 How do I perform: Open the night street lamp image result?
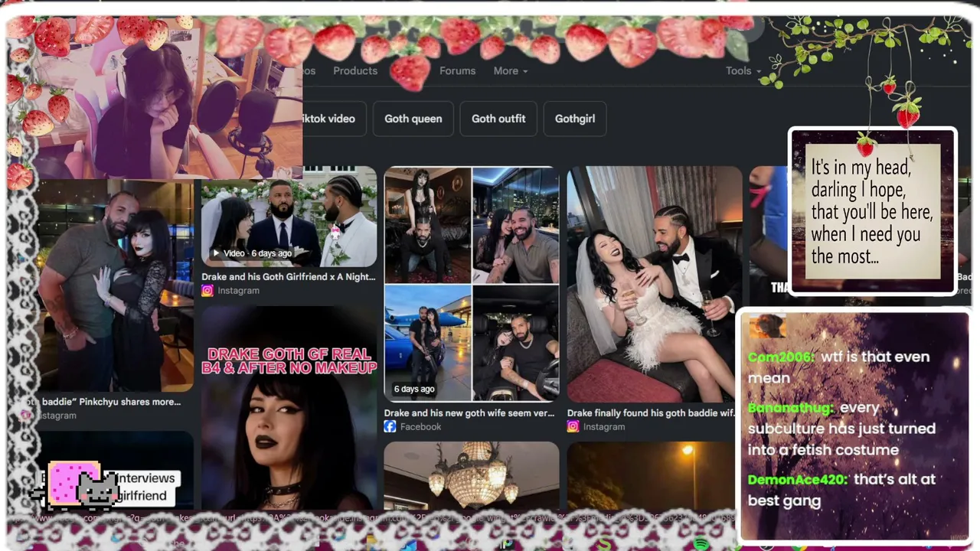[651, 476]
